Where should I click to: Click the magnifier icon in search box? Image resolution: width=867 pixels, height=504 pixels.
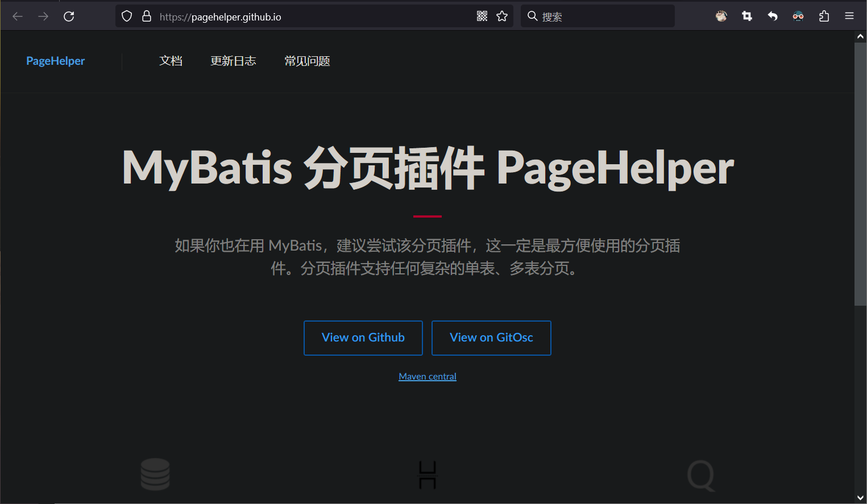(532, 16)
